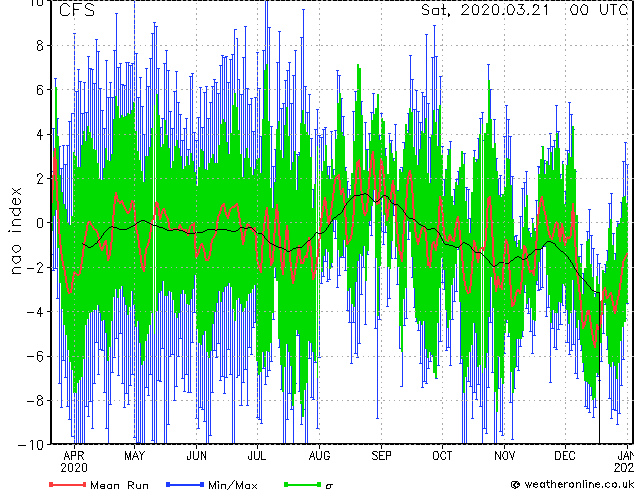The width and height of the screenshot is (634, 490).
Task: Click the y-axis value 6
Action: pyautogui.click(x=40, y=90)
